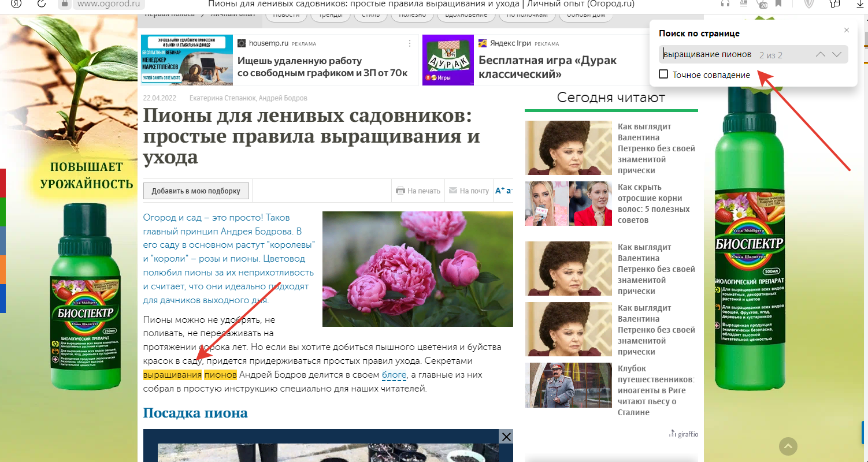Open the pink peonies article photo

coord(417,269)
